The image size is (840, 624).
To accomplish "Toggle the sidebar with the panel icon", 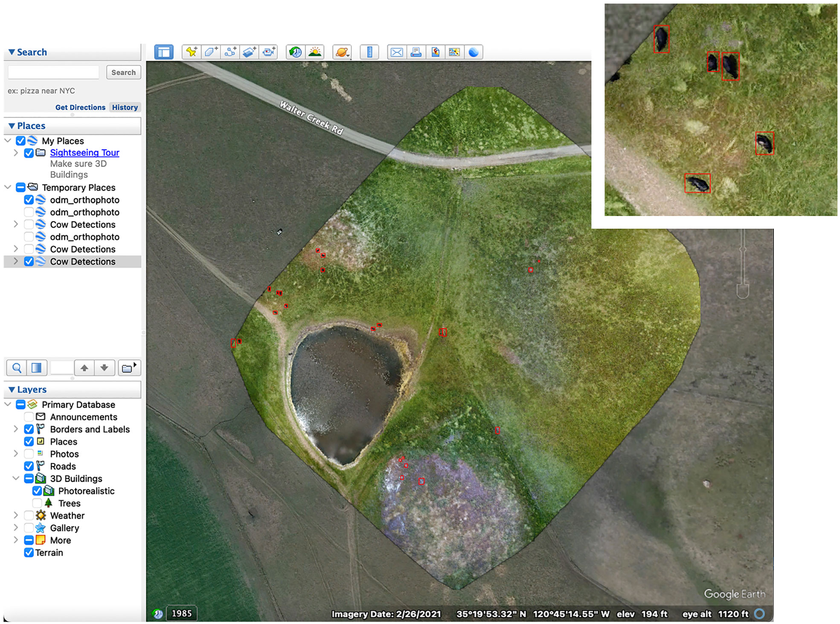I will [x=164, y=52].
